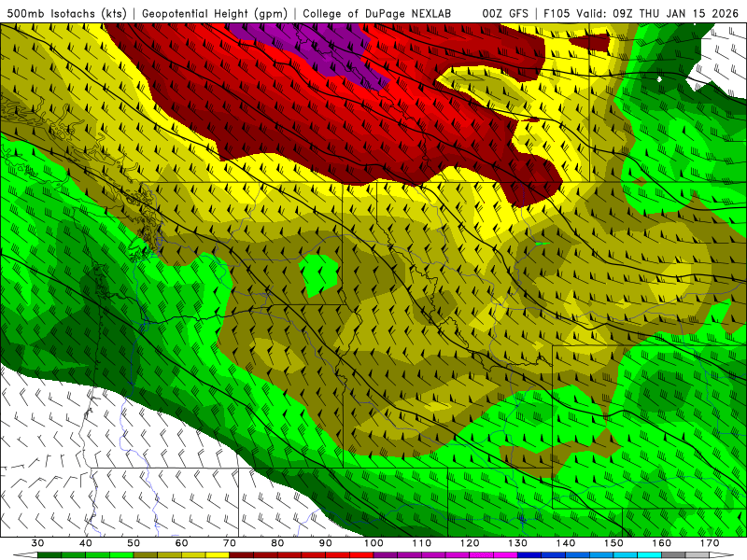Click the 150 knot scale label
747x560 pixels.
point(613,543)
